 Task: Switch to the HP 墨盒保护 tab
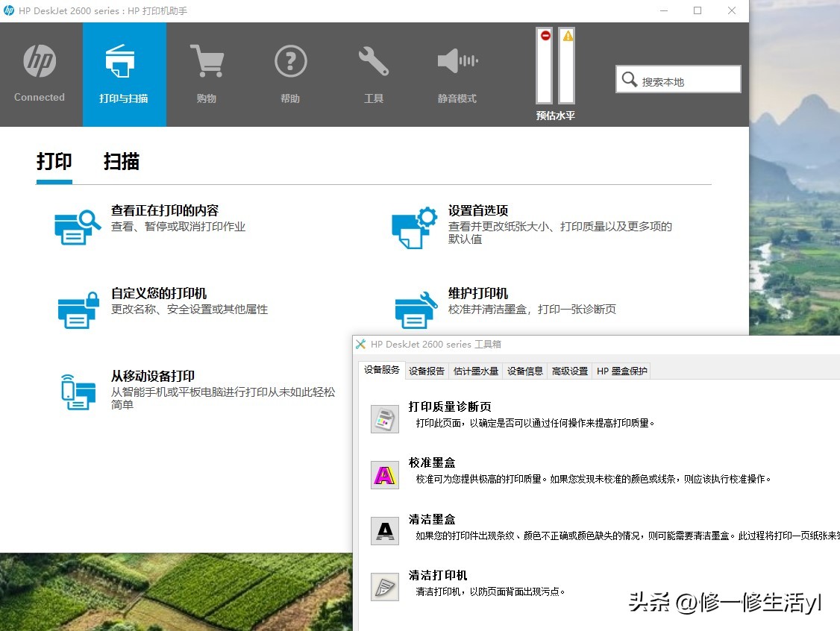click(x=621, y=370)
